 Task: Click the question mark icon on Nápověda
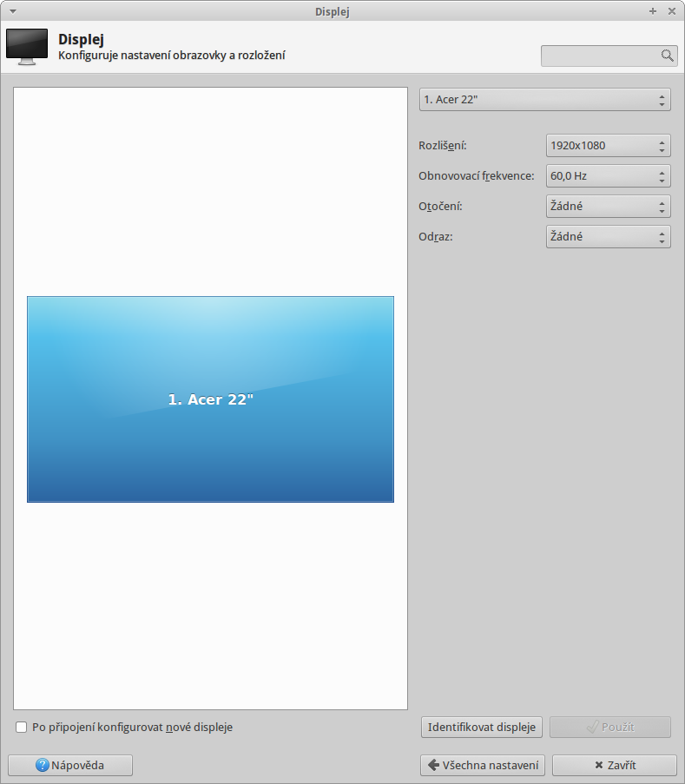[43, 766]
